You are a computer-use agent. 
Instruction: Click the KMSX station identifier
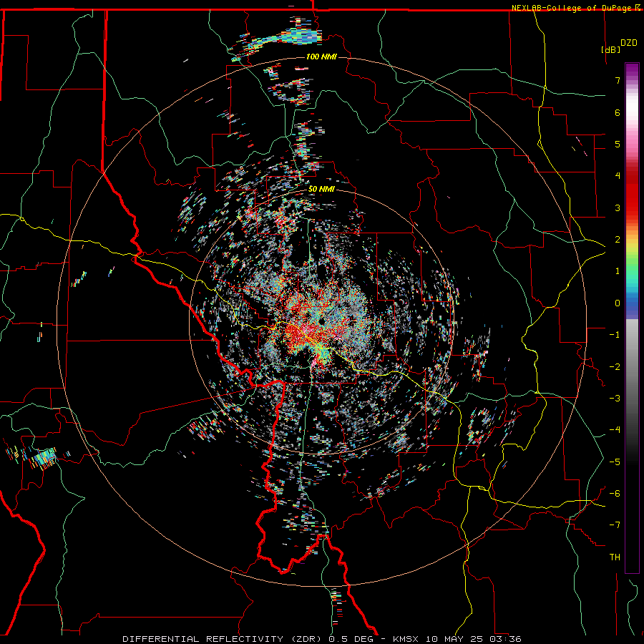coord(406,639)
